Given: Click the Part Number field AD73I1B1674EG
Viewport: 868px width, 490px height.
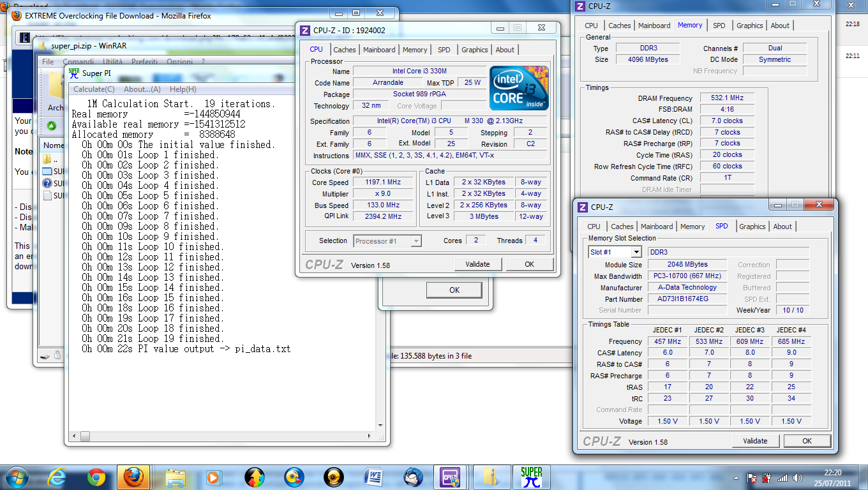Looking at the screenshot, I should pyautogui.click(x=687, y=299).
